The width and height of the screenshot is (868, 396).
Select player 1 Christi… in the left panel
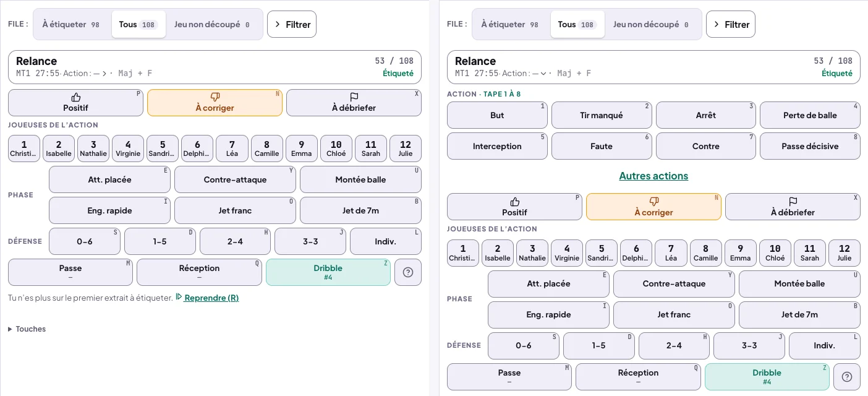point(24,148)
